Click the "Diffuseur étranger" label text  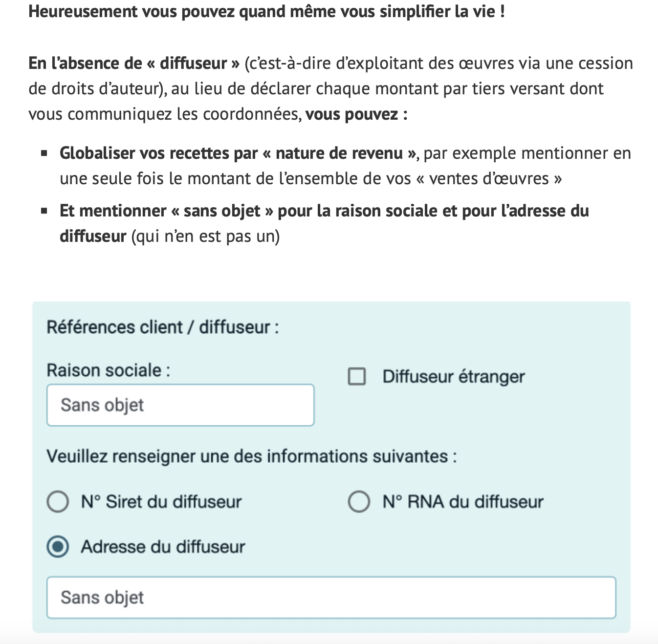pos(454,377)
